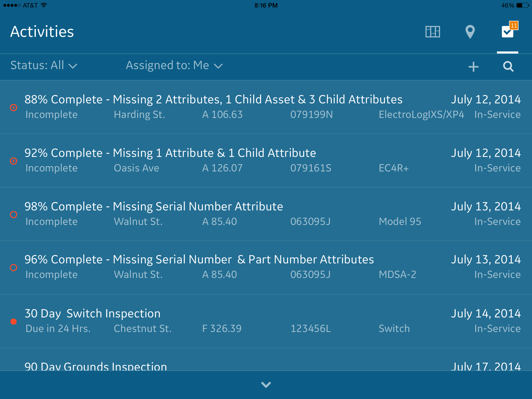Select the 90 Day Grounds Inspection row
The width and height of the screenshot is (532, 399).
tap(266, 360)
